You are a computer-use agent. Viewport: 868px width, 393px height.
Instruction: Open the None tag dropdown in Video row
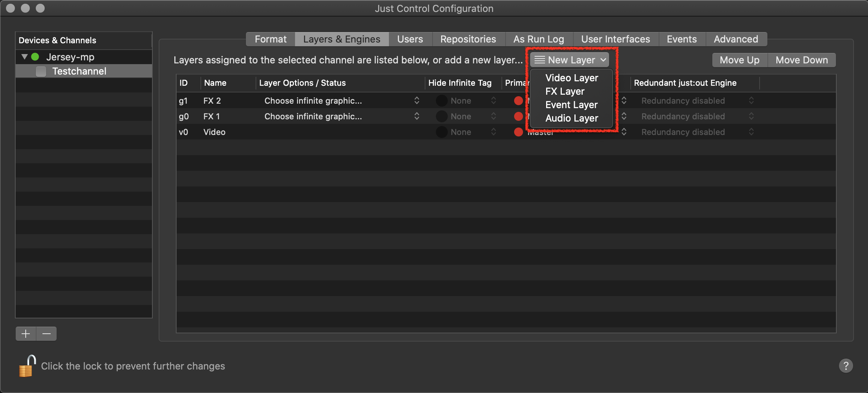473,132
